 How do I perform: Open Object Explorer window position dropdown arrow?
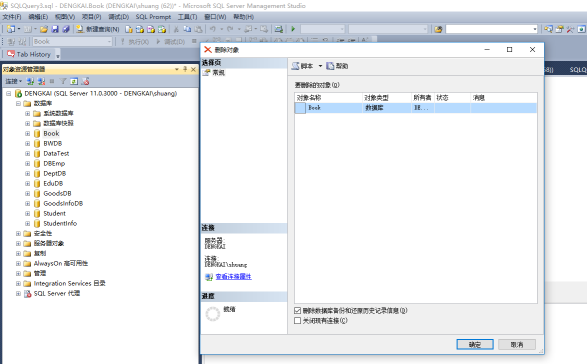tap(177, 69)
